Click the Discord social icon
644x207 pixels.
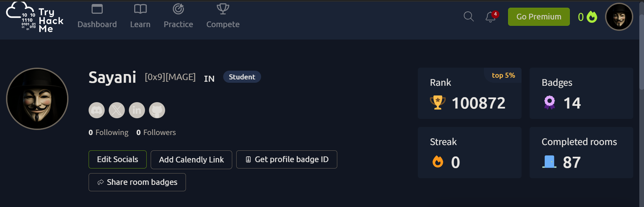click(x=96, y=110)
